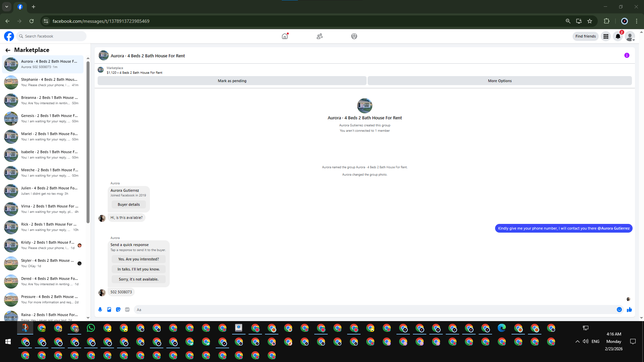Click the Find friends button
This screenshot has width=644, height=362.
(x=585, y=36)
